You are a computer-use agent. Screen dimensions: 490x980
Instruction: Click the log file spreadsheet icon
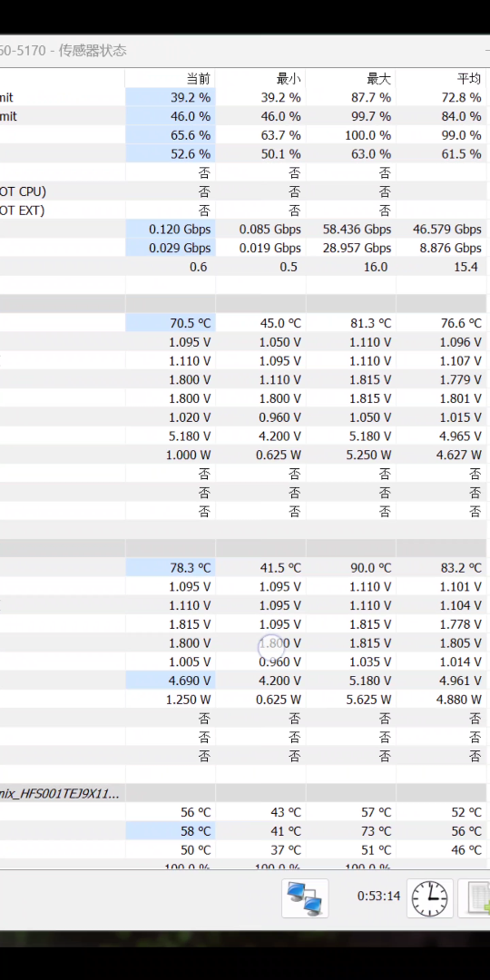pos(475,898)
